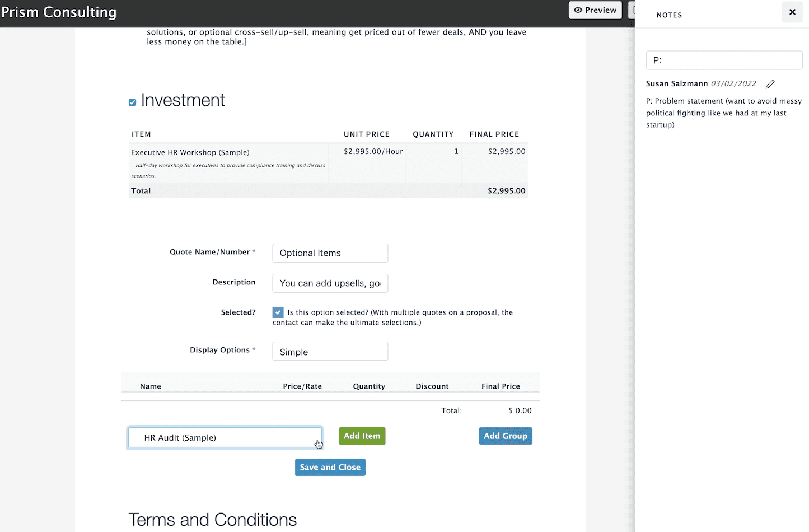Click the Final Price column header in item list
Viewport: 809px width, 532px height.
coord(501,386)
